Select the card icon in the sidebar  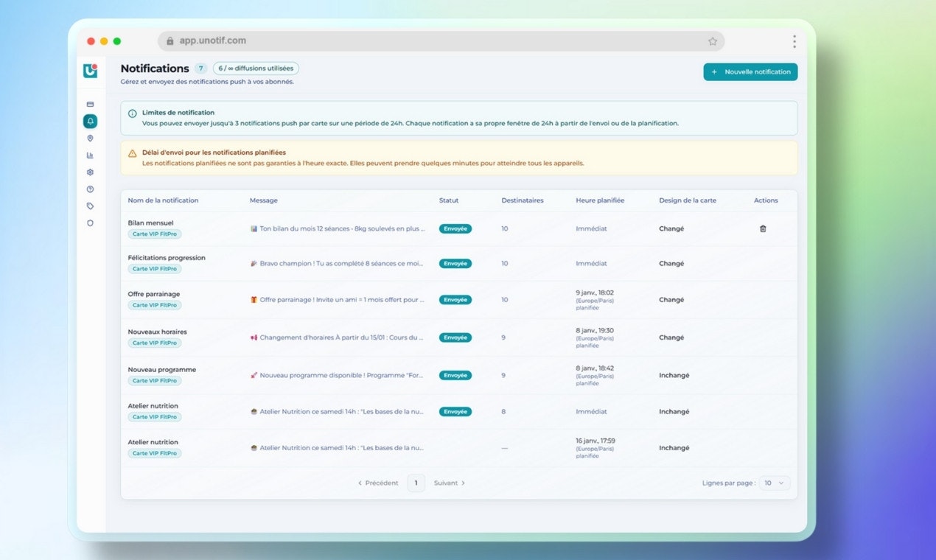pos(90,104)
